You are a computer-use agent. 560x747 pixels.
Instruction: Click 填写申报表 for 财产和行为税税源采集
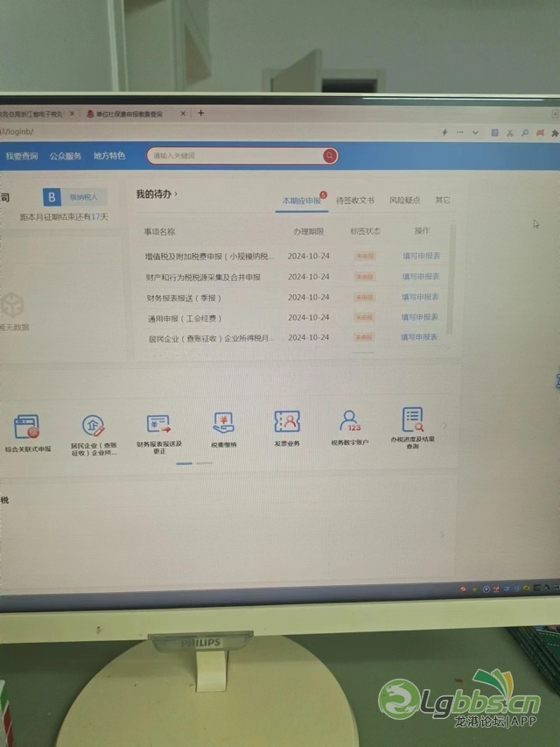(x=421, y=277)
